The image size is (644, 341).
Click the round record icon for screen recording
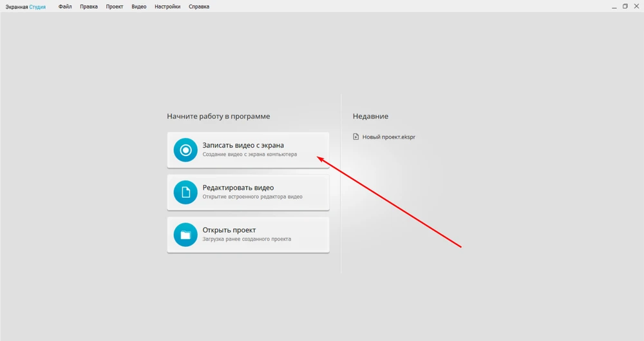[185, 150]
